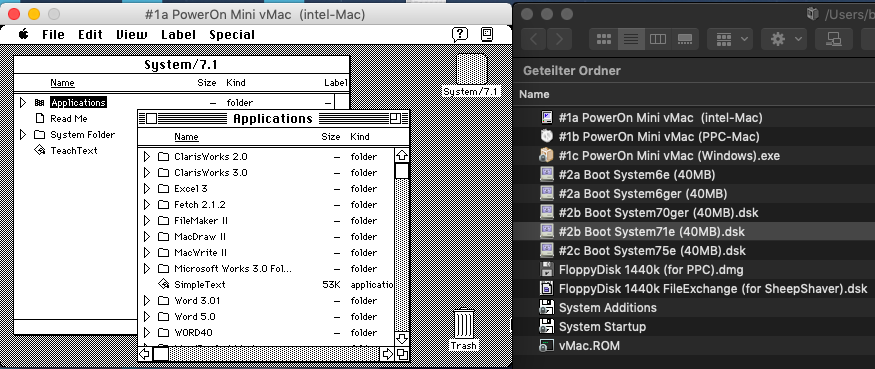
Task: Switch Finder to icon view
Action: [604, 39]
